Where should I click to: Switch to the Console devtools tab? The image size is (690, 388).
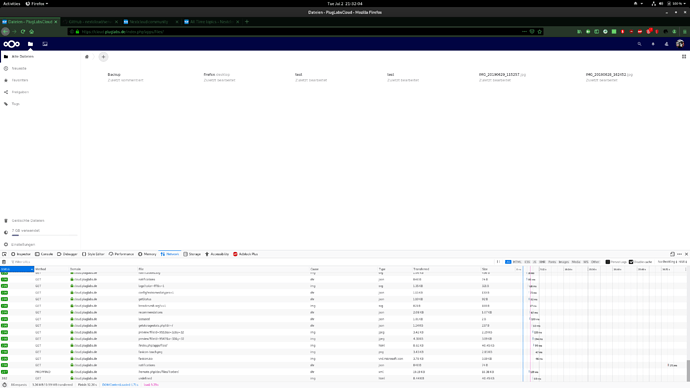pyautogui.click(x=44, y=254)
